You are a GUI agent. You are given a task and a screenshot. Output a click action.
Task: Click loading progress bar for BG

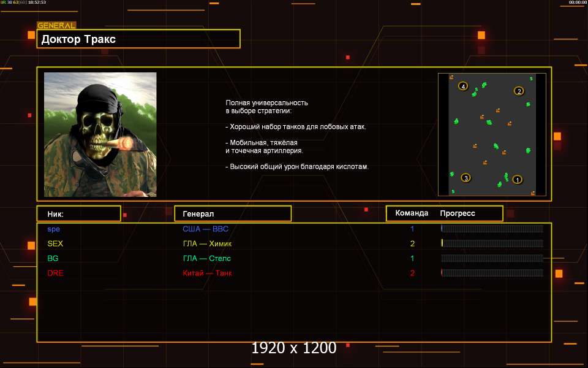[x=492, y=258]
